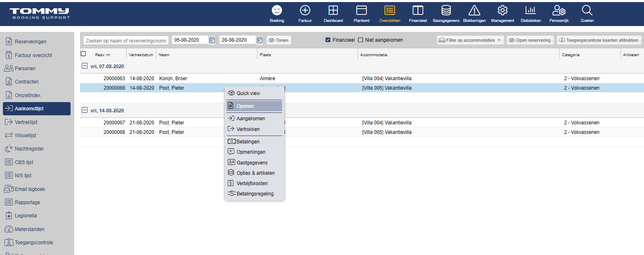Choose Verblijfskosten in the context menu
Image resolution: width=644 pixels, height=255 pixels.
(x=254, y=184)
